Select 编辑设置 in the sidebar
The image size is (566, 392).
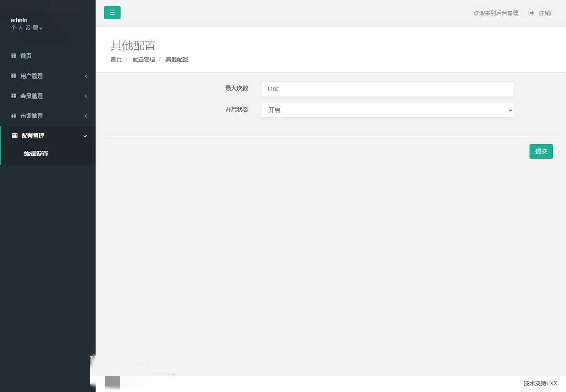coord(36,153)
